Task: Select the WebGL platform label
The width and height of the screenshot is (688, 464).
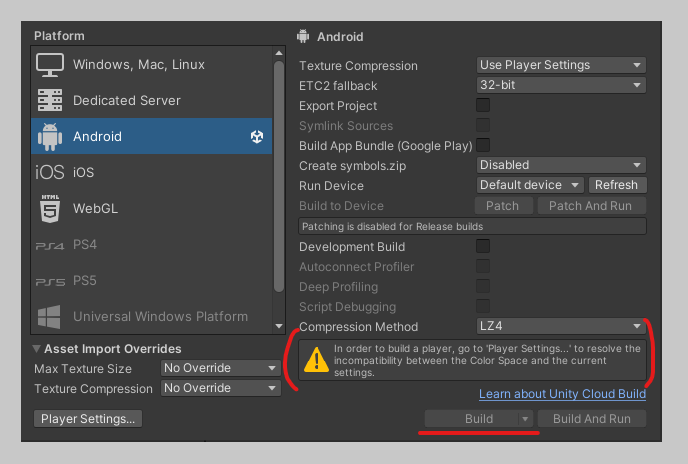Action: [95, 209]
